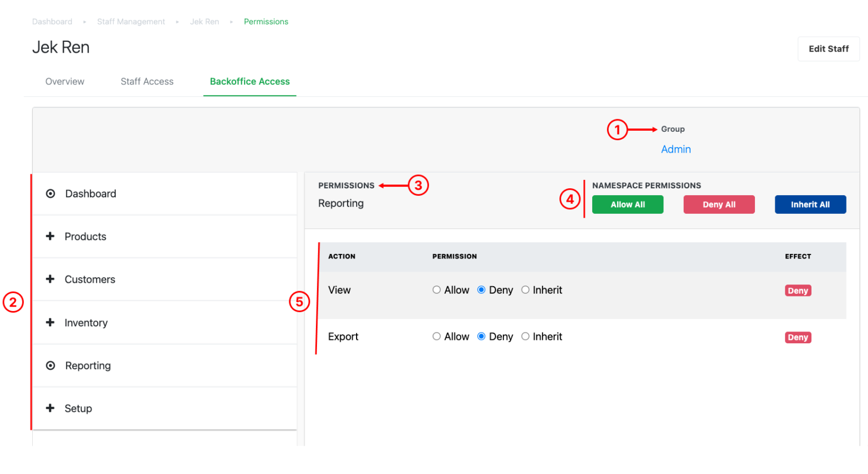The height and width of the screenshot is (474, 868).
Task: Open the Admin group link
Action: click(676, 149)
